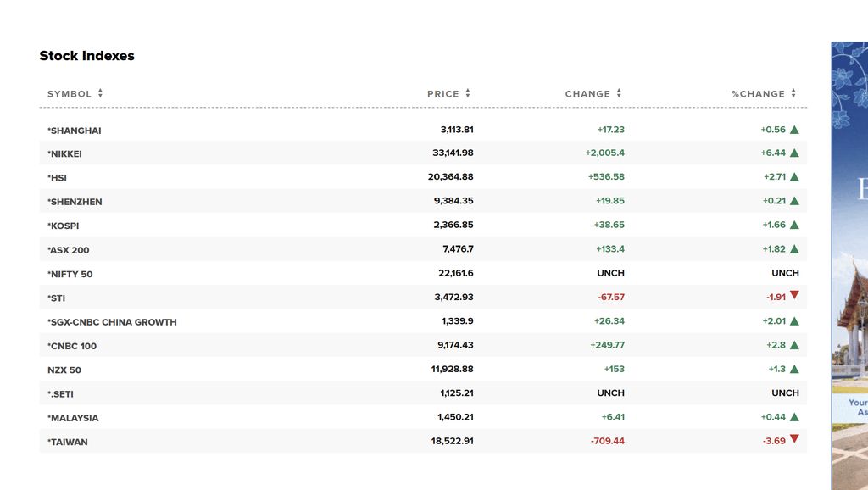Click the red down arrow in TAIWAN row
Image resolution: width=868 pixels, height=490 pixels.
pyautogui.click(x=794, y=440)
